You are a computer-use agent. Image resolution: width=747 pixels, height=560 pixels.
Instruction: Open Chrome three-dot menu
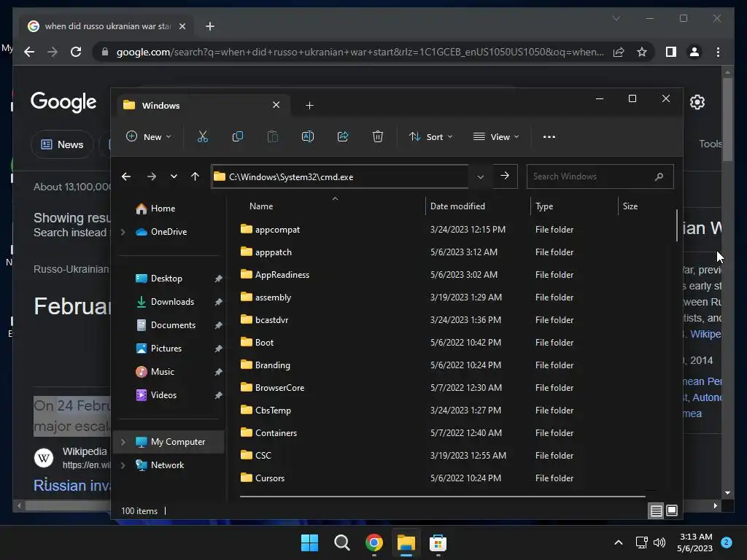coord(718,52)
